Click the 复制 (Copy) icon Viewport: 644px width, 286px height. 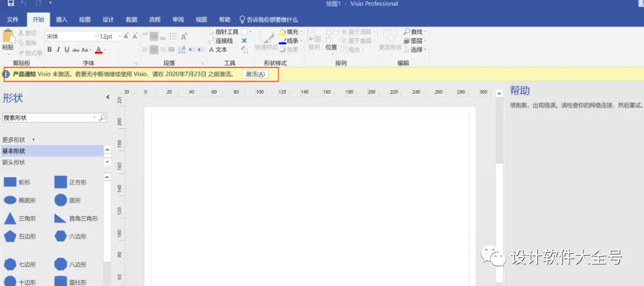click(x=20, y=43)
